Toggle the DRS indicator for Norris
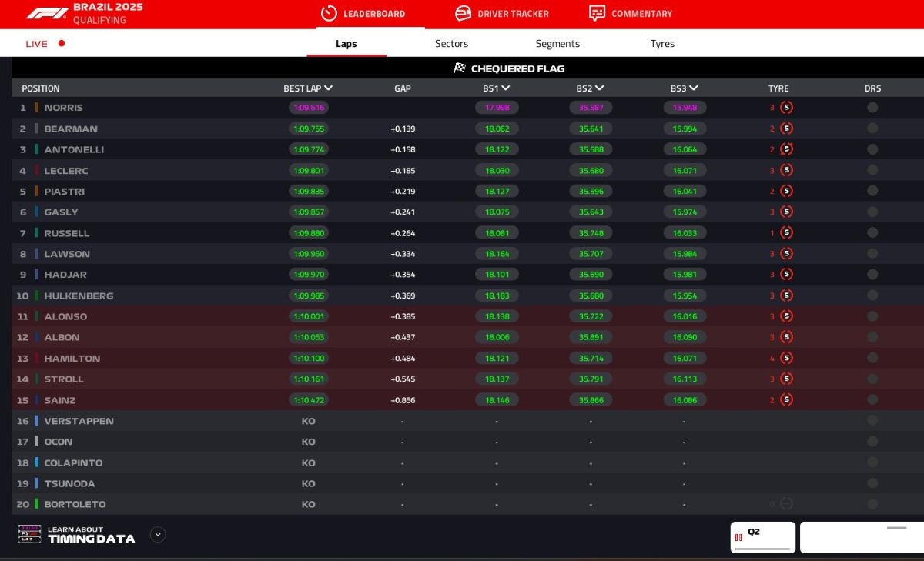The image size is (924, 561). pos(873,107)
